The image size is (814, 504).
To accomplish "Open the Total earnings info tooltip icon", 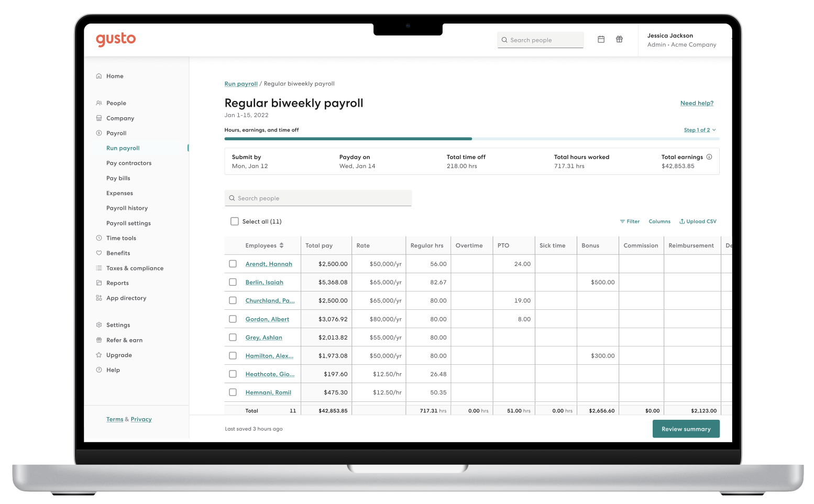I will point(709,156).
